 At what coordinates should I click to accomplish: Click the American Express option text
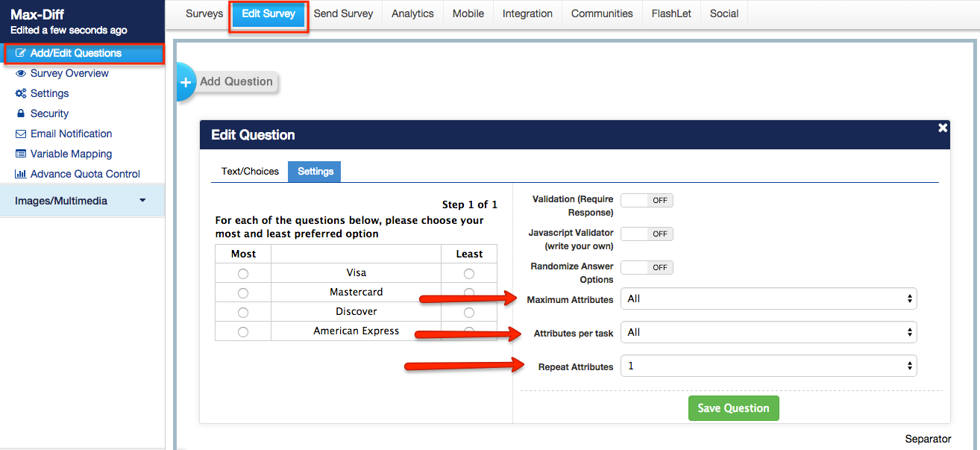click(356, 331)
